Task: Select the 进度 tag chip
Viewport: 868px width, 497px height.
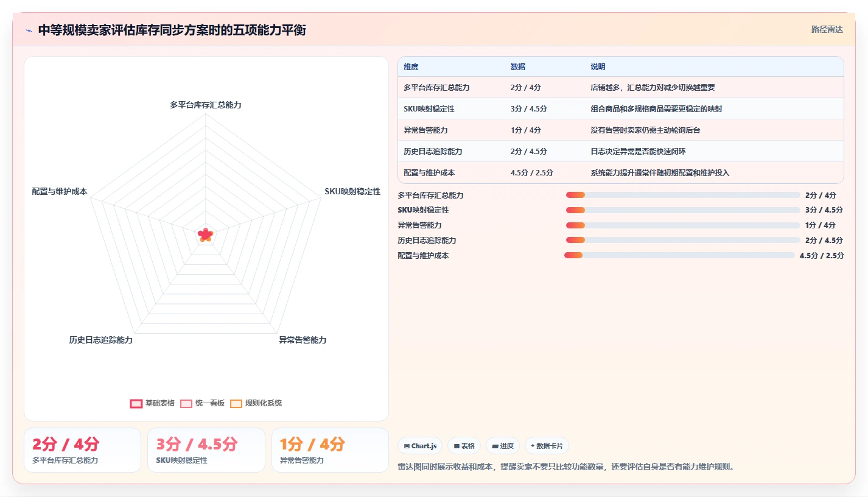Action: 503,446
